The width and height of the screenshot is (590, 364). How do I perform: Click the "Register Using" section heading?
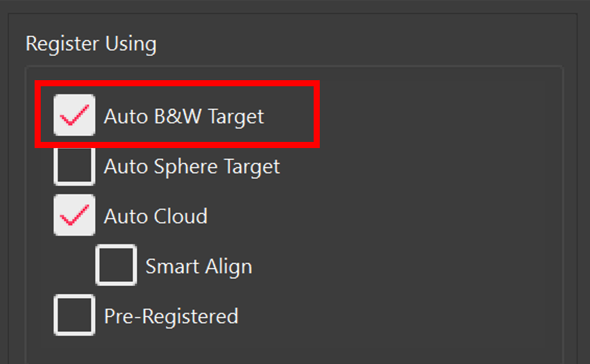[91, 44]
